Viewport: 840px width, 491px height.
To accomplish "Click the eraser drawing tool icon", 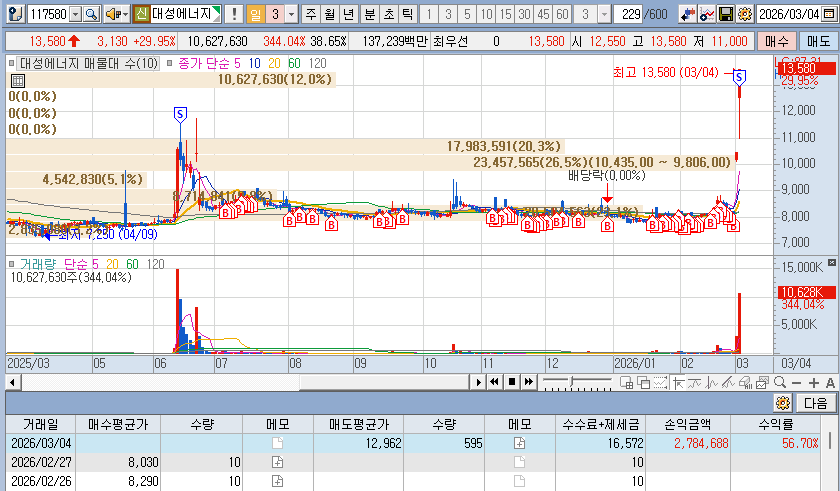I will pyautogui.click(x=745, y=382).
